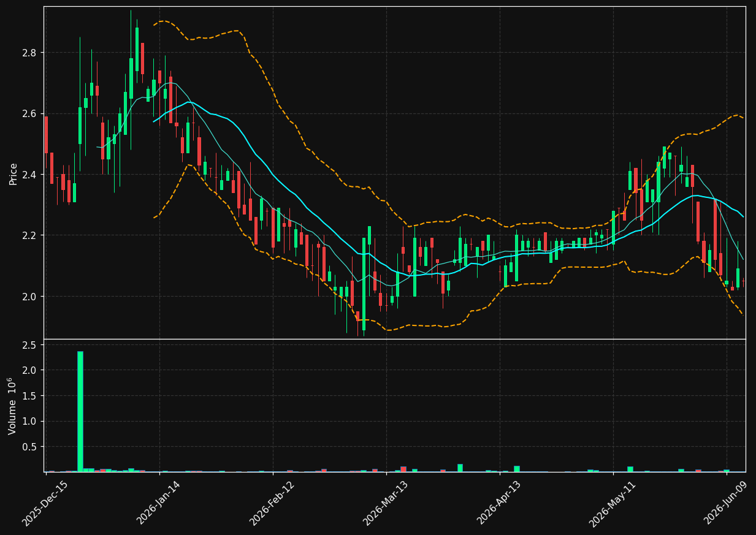Image resolution: width=756 pixels, height=535 pixels.
Task: Click the 2026-Apr-13 date label
Action: pyautogui.click(x=498, y=503)
